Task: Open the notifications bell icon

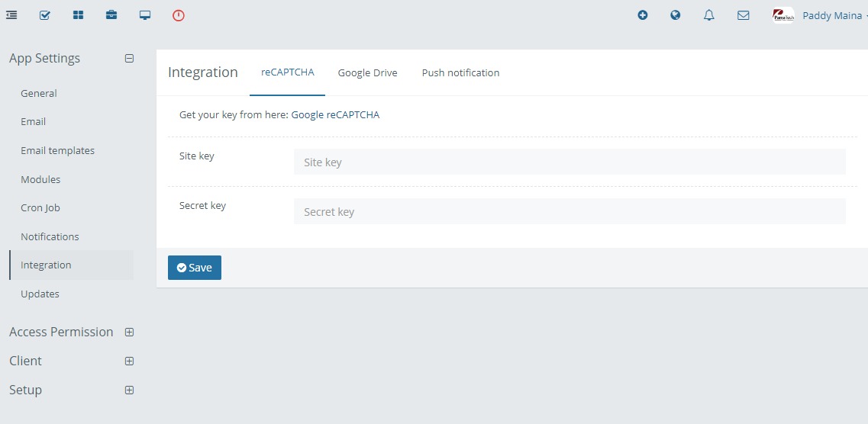Action: tap(708, 15)
